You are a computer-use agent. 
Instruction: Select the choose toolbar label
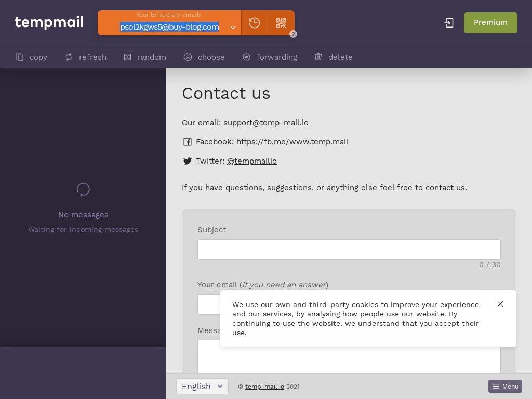click(x=211, y=57)
